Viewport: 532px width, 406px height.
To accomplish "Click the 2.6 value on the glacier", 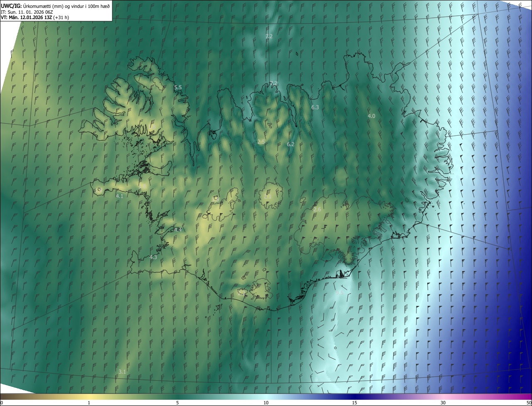I will tap(317, 210).
